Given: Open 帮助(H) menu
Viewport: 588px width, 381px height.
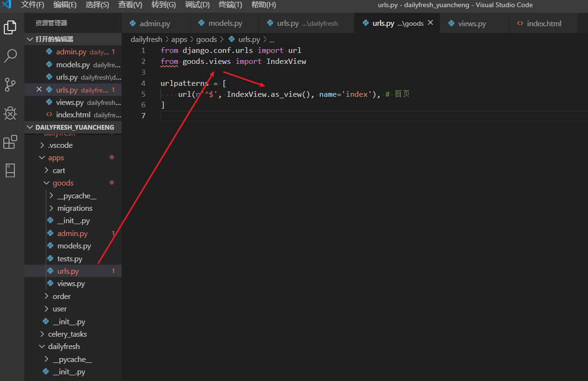Looking at the screenshot, I should click(x=263, y=5).
